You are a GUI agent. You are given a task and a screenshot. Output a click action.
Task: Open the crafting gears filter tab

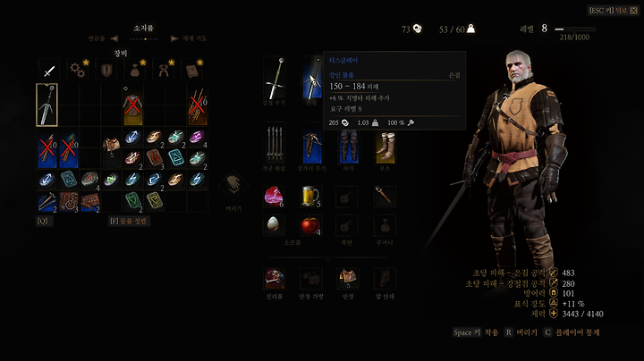[78, 71]
